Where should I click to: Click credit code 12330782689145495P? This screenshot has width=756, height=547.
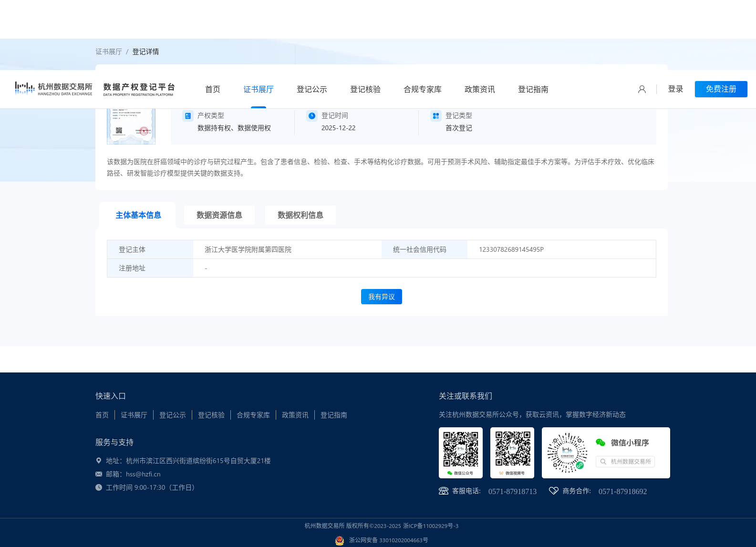coord(511,249)
